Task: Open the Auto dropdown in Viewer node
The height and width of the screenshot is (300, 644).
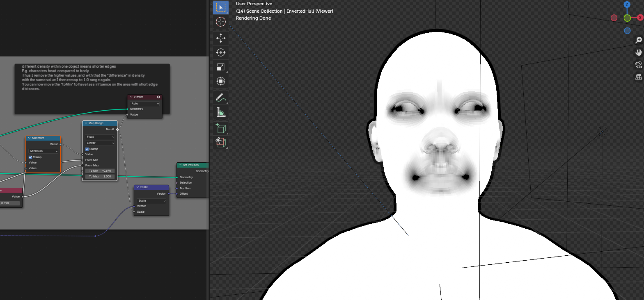Action: coord(145,104)
